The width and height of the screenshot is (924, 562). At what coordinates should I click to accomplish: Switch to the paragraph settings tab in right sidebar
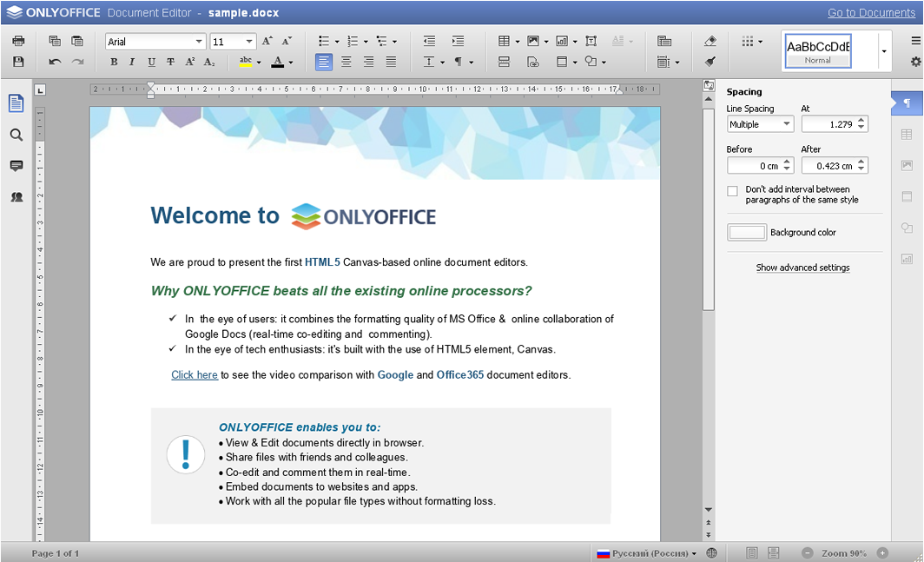click(907, 103)
